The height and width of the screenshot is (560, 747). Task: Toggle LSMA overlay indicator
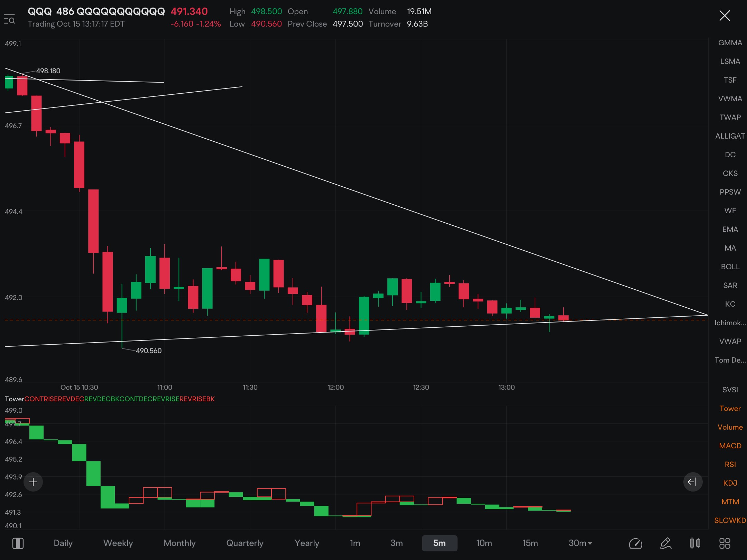(x=730, y=62)
